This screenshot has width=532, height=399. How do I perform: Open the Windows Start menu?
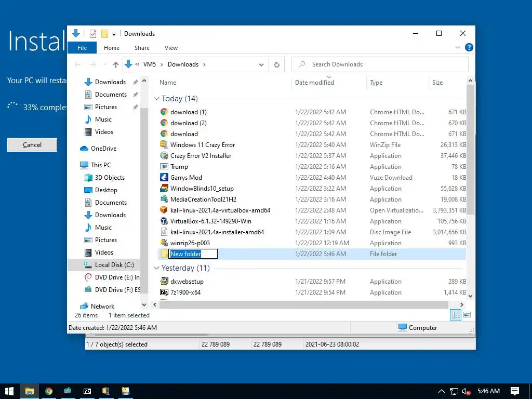click(9, 391)
